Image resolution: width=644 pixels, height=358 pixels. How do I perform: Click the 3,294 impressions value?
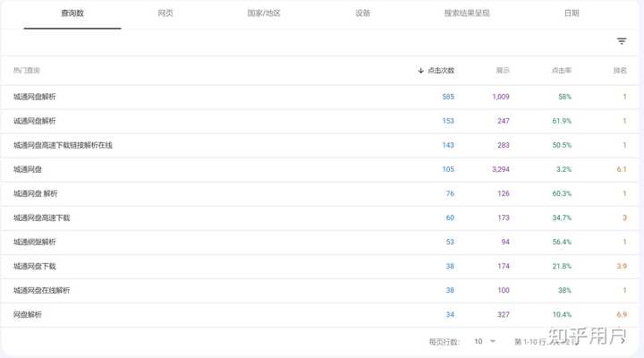[x=501, y=169]
